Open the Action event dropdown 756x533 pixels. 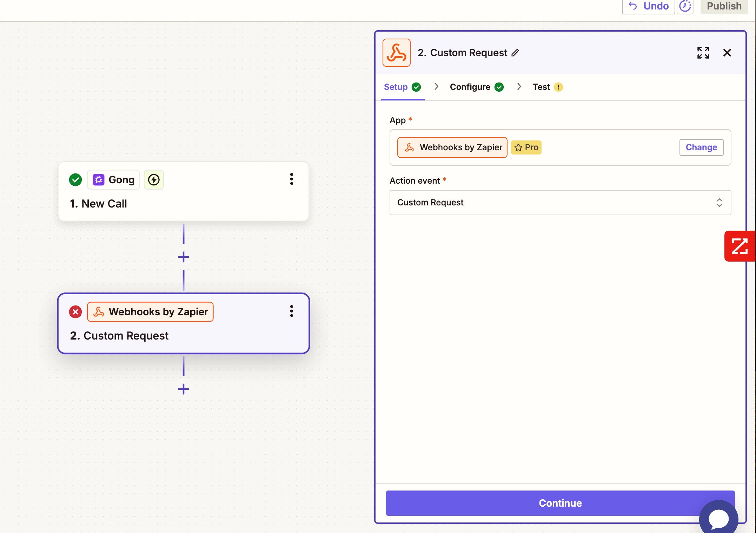[560, 203]
